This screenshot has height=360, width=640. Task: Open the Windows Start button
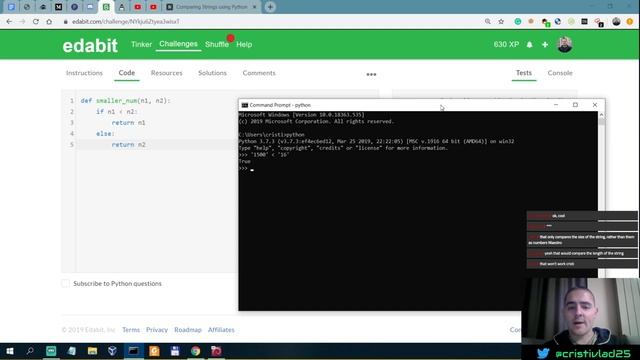tap(10, 351)
